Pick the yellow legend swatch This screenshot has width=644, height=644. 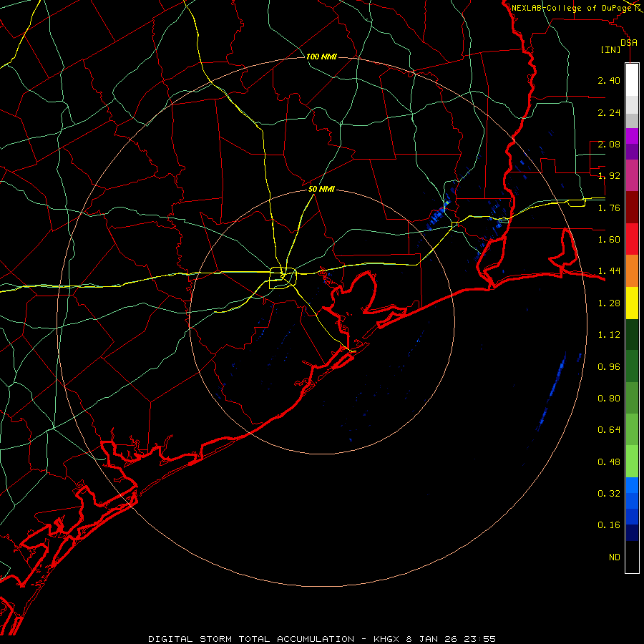[632, 303]
